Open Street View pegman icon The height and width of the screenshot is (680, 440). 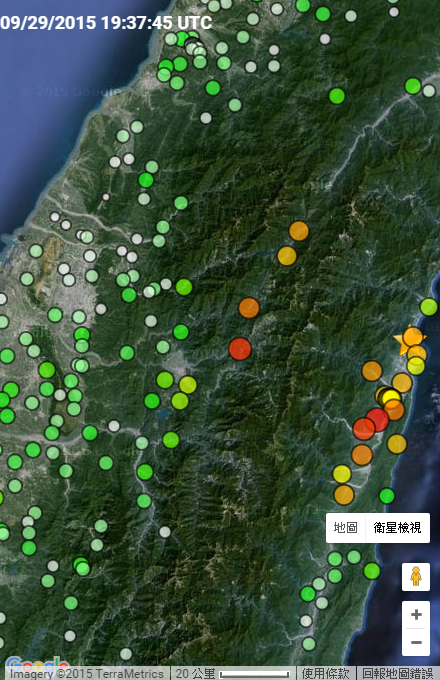(x=416, y=577)
